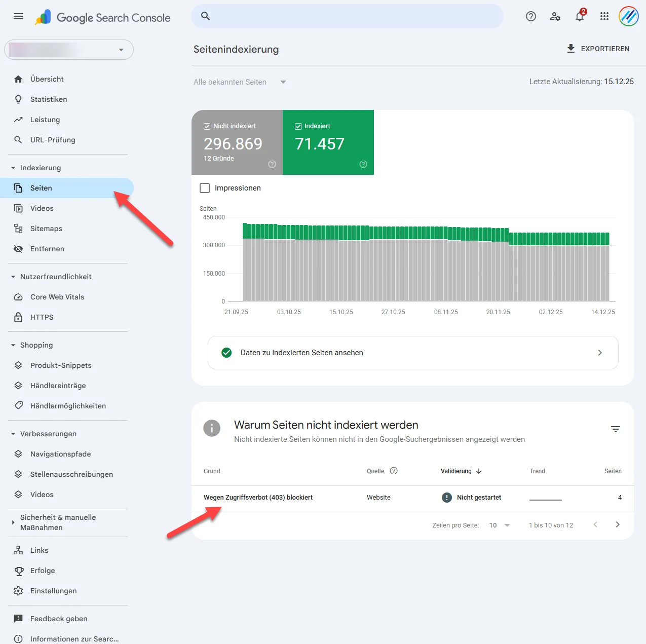Expand Daten zu indexierten Seiten chevron
The image size is (646, 644).
coord(600,353)
